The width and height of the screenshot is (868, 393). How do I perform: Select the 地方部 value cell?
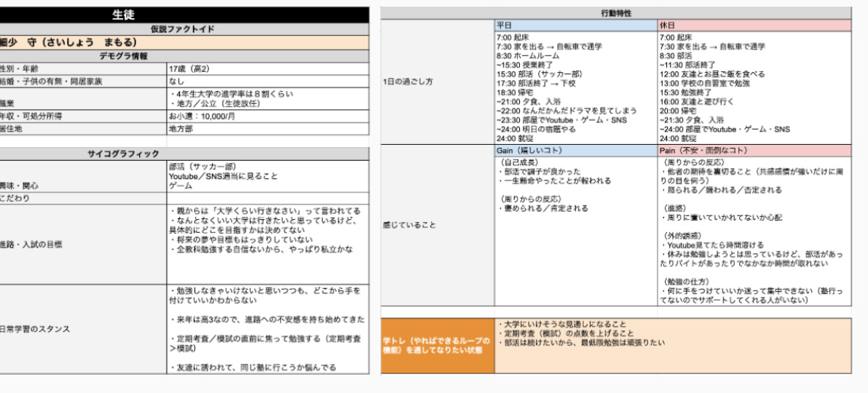point(268,128)
